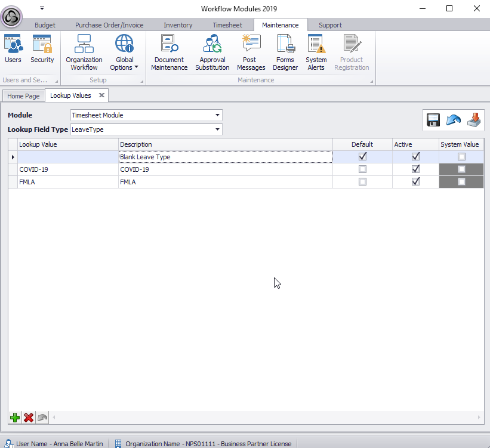Screen dimensions: 490x448
Task: Open Post Messages
Action: [251, 52]
